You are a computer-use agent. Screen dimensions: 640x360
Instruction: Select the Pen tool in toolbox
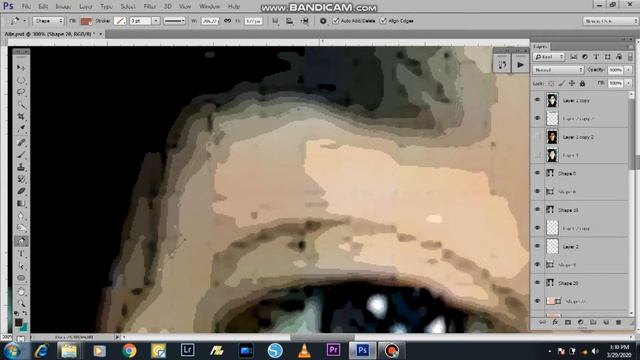pyautogui.click(x=21, y=241)
